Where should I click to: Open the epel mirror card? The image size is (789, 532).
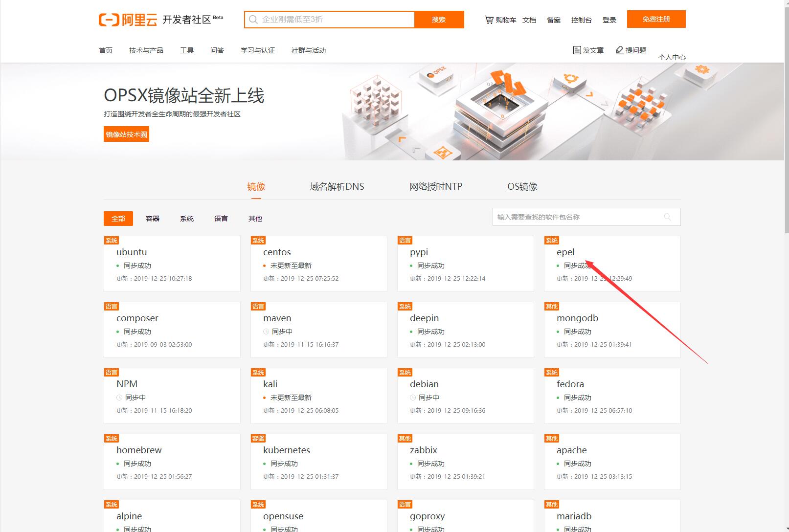click(x=612, y=264)
